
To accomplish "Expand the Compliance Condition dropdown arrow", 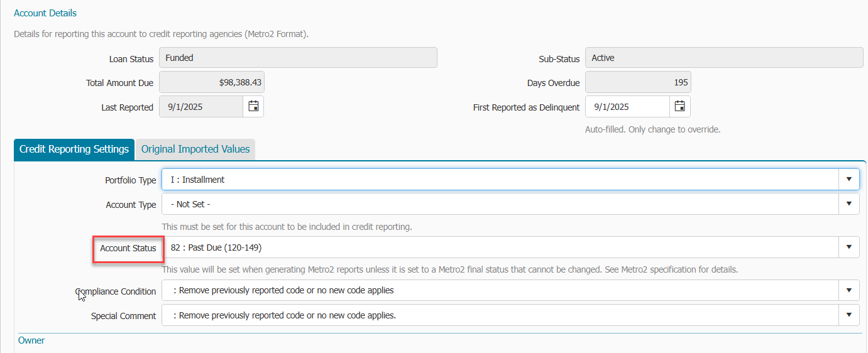I will click(x=849, y=290).
